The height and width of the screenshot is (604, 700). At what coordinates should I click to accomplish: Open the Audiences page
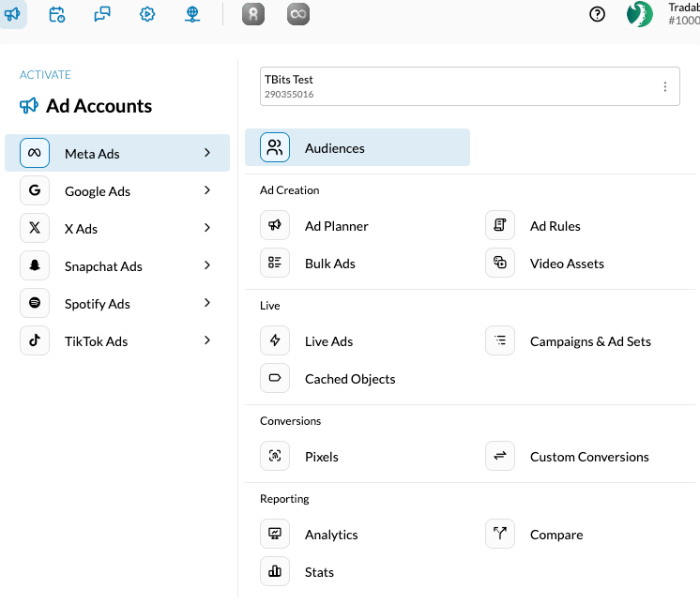(x=335, y=148)
